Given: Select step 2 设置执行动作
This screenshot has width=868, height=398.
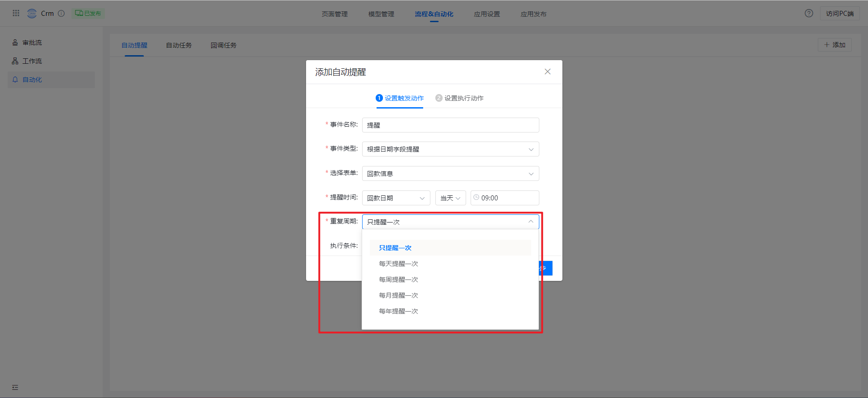Looking at the screenshot, I should click(459, 98).
